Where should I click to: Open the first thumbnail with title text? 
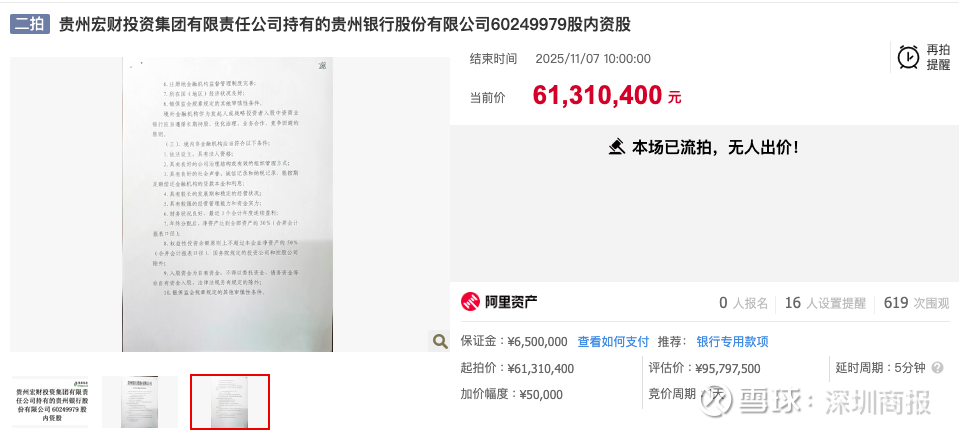50,402
